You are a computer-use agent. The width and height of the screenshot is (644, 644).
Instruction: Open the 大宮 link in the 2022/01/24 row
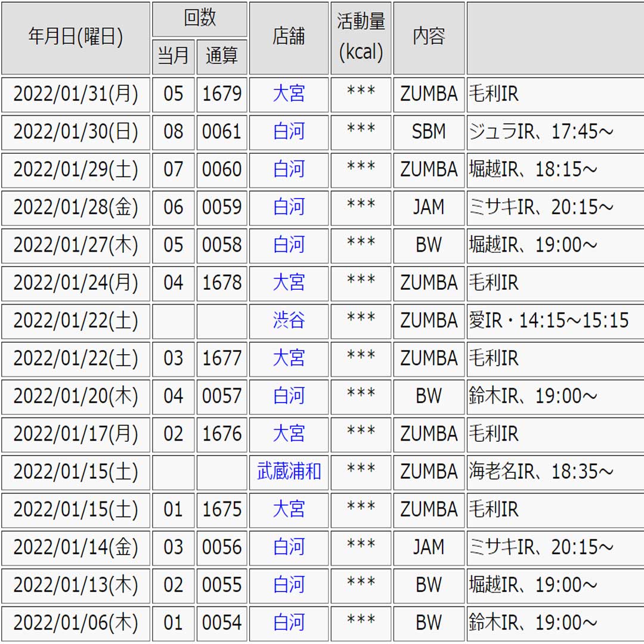point(289,283)
